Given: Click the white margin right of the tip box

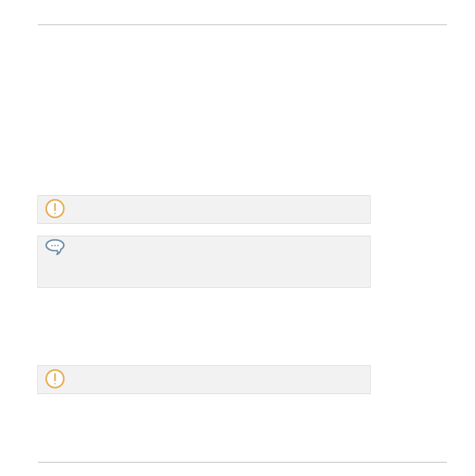Looking at the screenshot, I should click(408, 262).
